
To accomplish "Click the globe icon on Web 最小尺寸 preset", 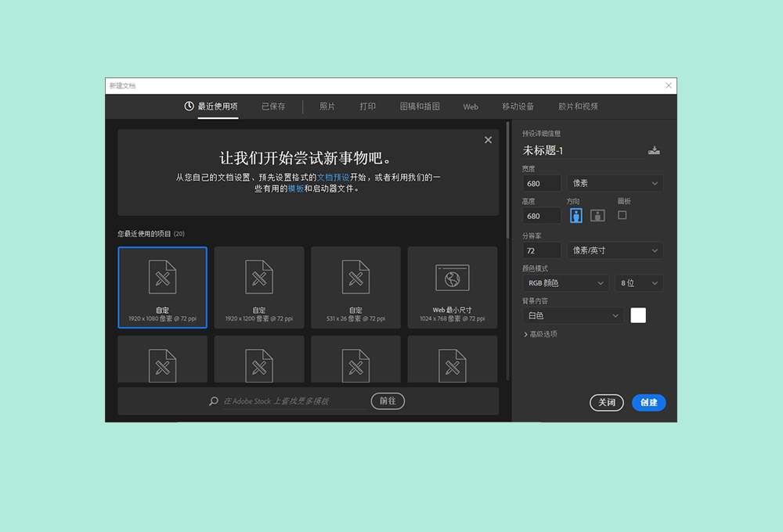I will (453, 277).
